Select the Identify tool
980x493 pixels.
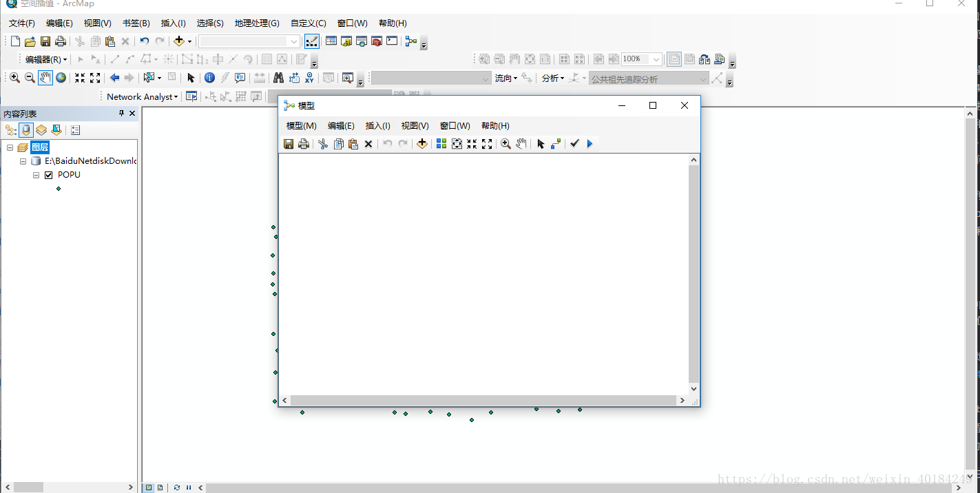(x=210, y=78)
